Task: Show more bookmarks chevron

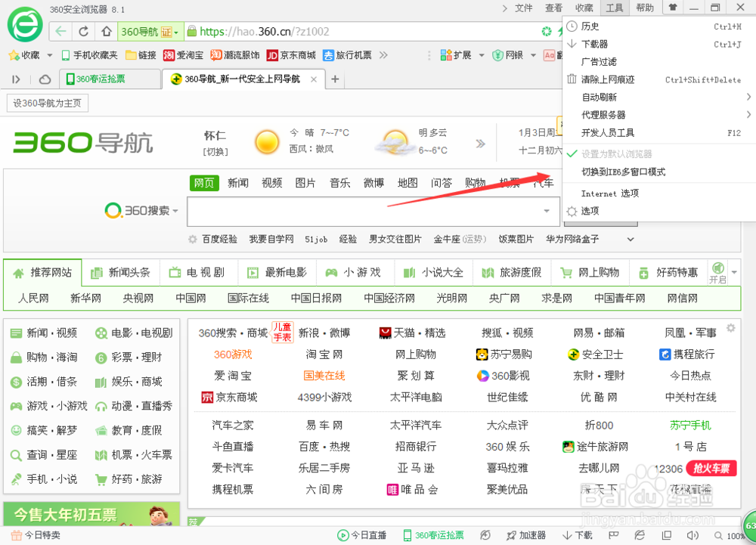Action: coord(383,55)
